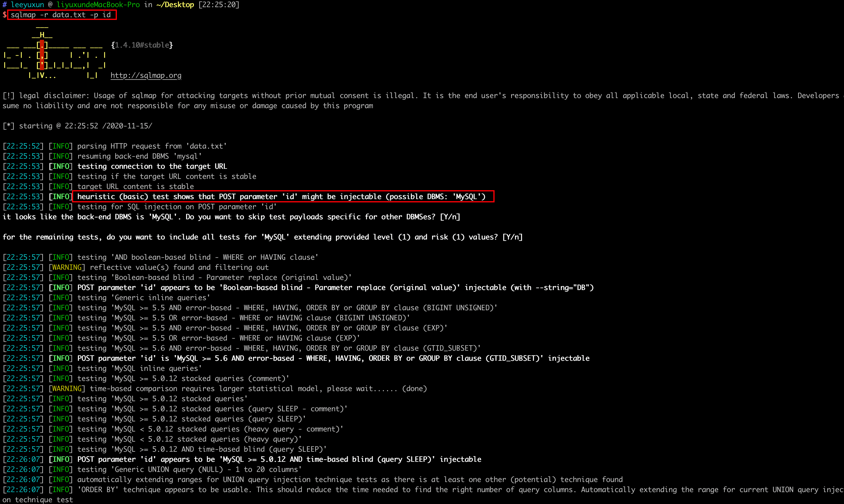Click the liyuxundeMacBook-Pro hostname text
The height and width of the screenshot is (504, 844).
(x=98, y=5)
